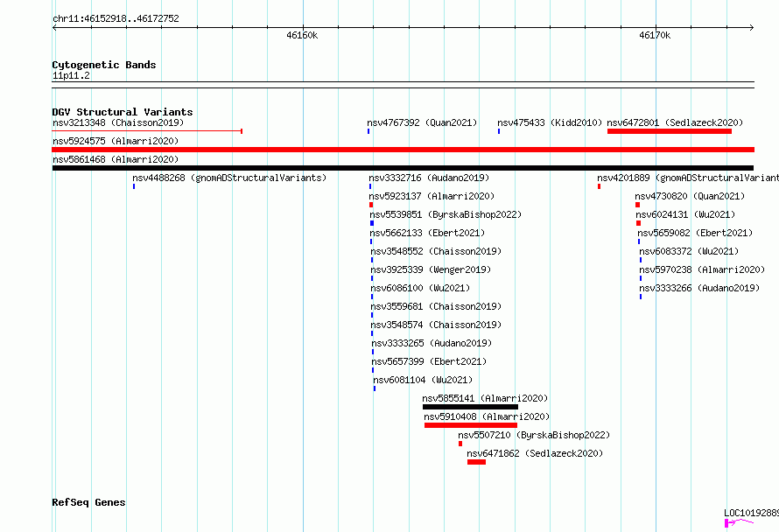Open nsv6081104 (Wu2021) variant
This screenshot has height=532, width=779.
[423, 380]
